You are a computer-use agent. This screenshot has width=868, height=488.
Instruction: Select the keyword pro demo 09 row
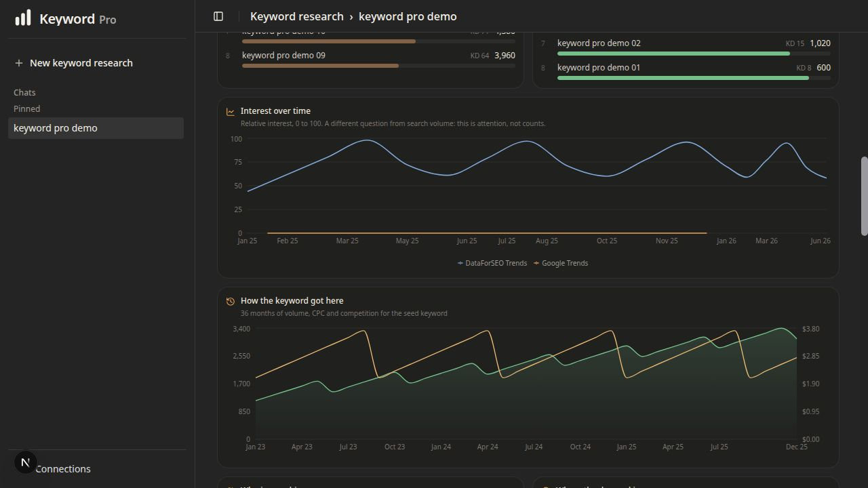click(370, 60)
